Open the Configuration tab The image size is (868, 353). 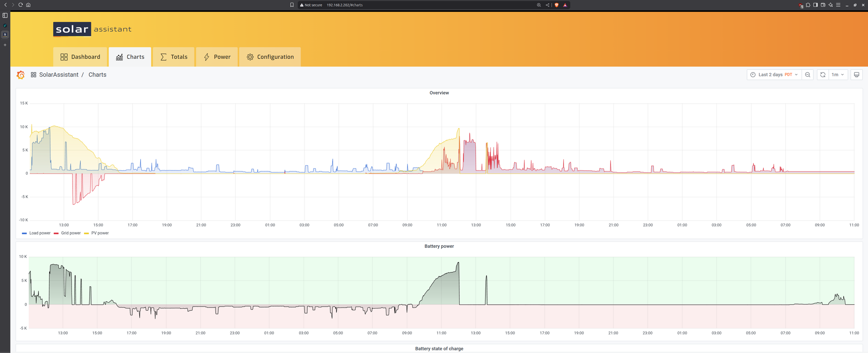(270, 57)
